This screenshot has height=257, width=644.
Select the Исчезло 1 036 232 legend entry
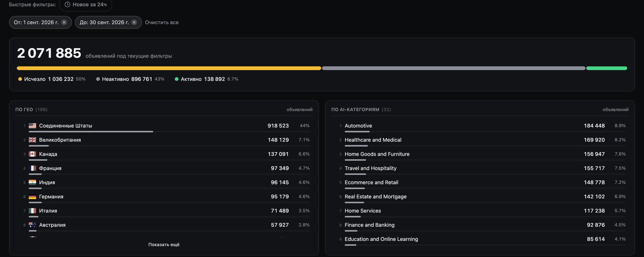(x=52, y=79)
